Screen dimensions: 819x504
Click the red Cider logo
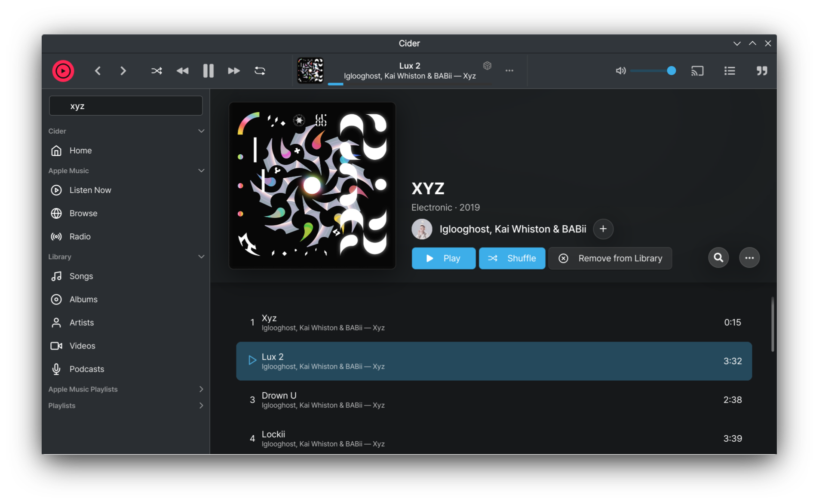click(x=63, y=70)
